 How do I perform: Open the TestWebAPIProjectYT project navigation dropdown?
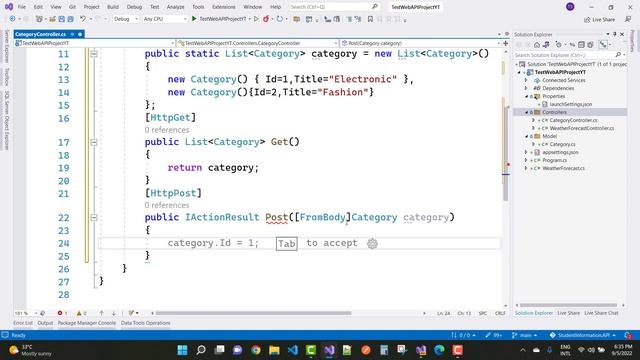point(95,43)
